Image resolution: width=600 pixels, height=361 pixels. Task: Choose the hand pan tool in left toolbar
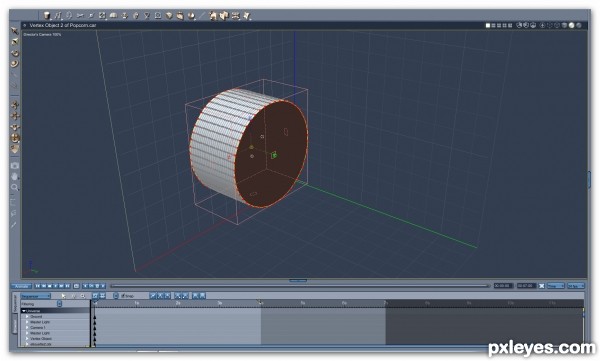pos(15,176)
